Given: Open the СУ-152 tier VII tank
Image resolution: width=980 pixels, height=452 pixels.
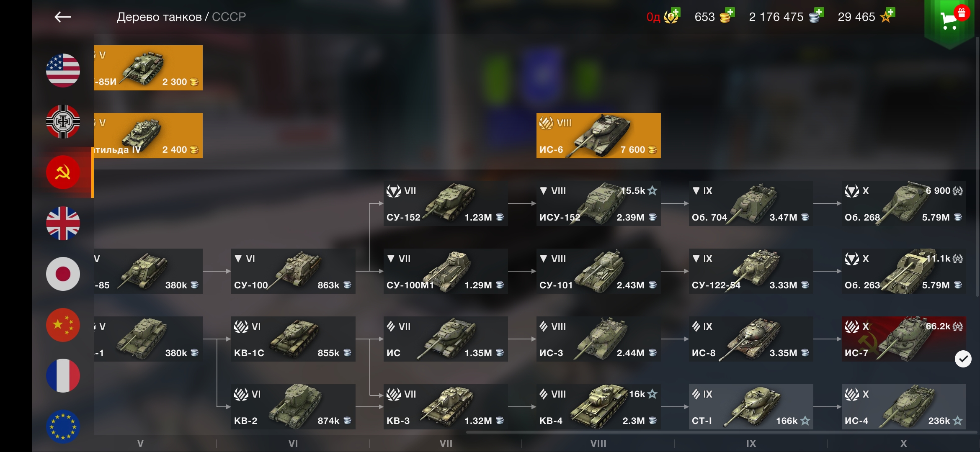Looking at the screenshot, I should click(446, 203).
